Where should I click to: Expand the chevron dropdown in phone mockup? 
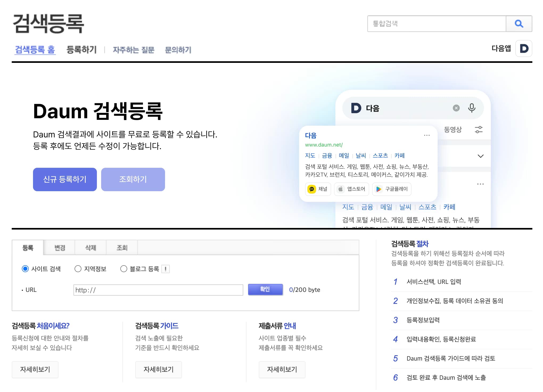click(x=480, y=156)
